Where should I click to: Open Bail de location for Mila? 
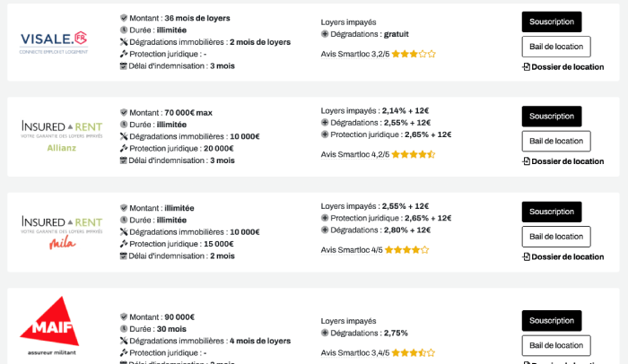(x=556, y=237)
